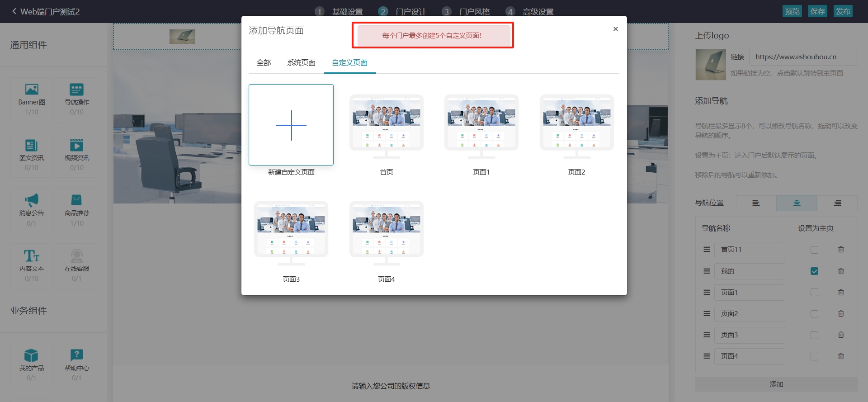Click the Banner图 component icon
The height and width of the screenshot is (402, 868).
(x=32, y=89)
